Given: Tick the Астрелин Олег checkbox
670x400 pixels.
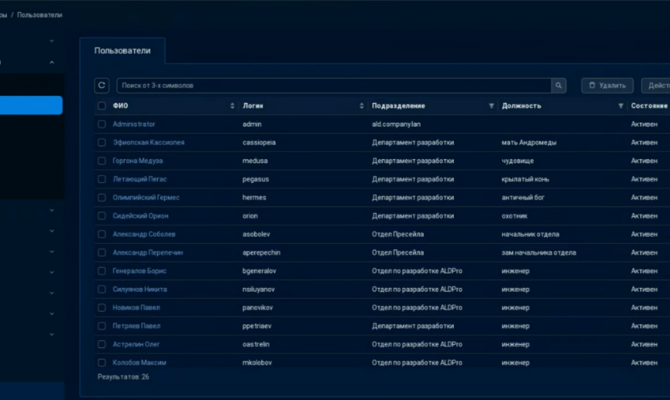Looking at the screenshot, I should 102,344.
